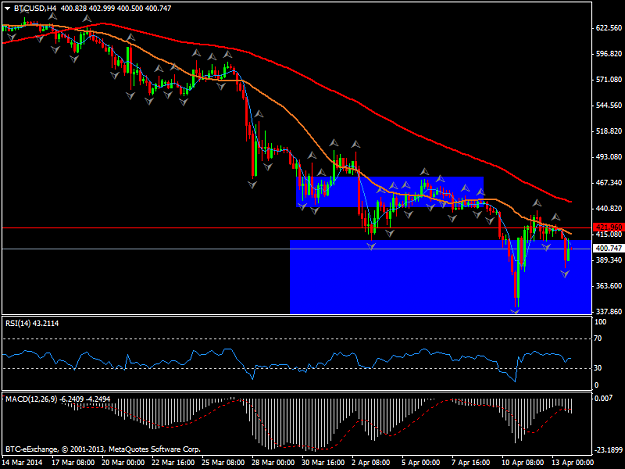The width and height of the screenshot is (625, 469).
Task: Click the 13 Apr 00:00 time label
Action: [573, 462]
